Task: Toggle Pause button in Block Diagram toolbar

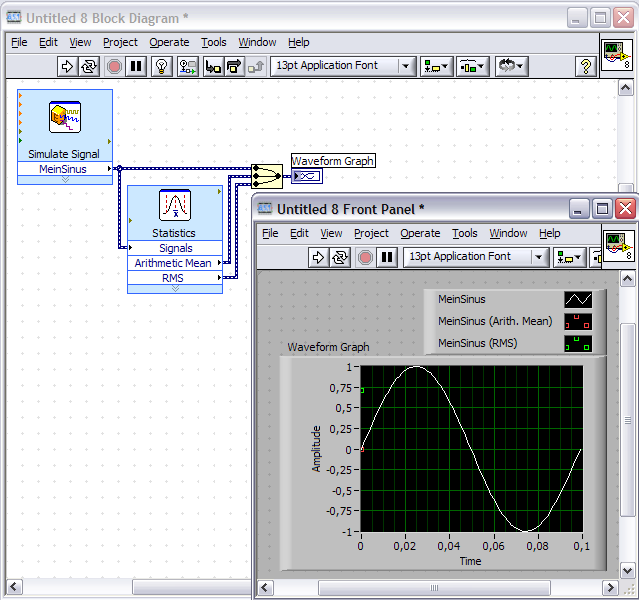Action: pyautogui.click(x=136, y=66)
